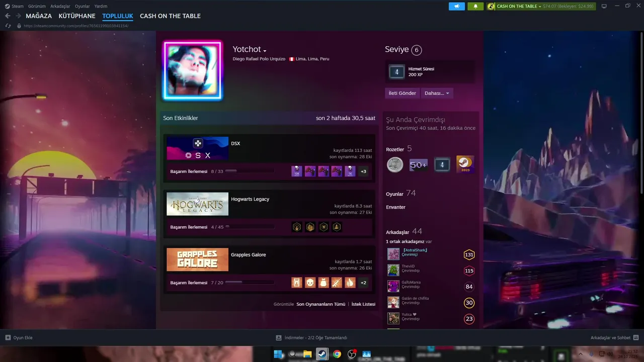
Task: Click the Grapples Galore sword achievement icon
Action: click(x=337, y=283)
